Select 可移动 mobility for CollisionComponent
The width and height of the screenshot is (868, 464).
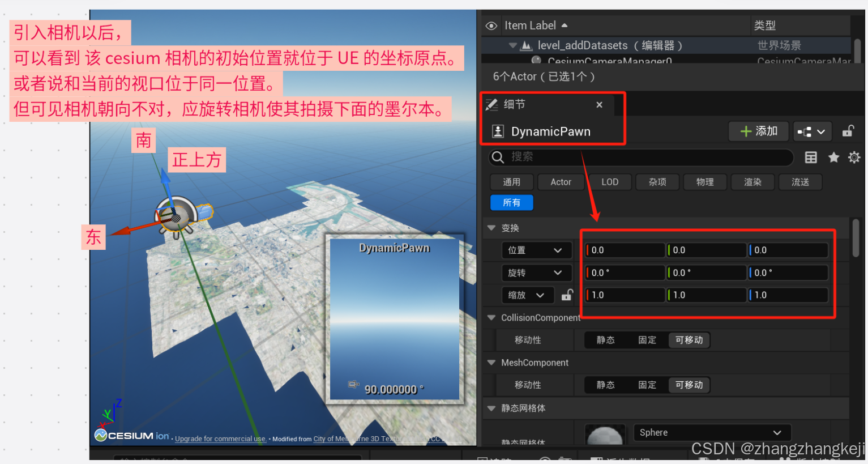pyautogui.click(x=689, y=340)
